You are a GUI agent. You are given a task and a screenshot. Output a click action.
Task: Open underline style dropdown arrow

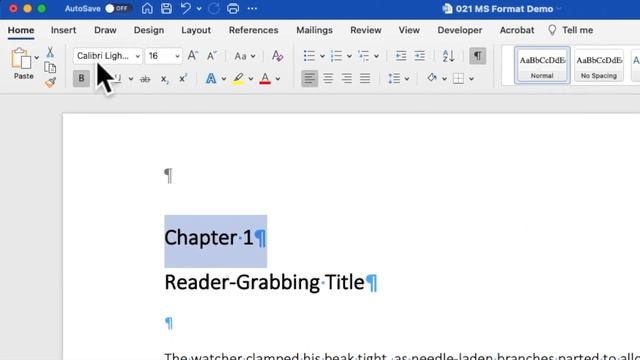pyautogui.click(x=131, y=79)
